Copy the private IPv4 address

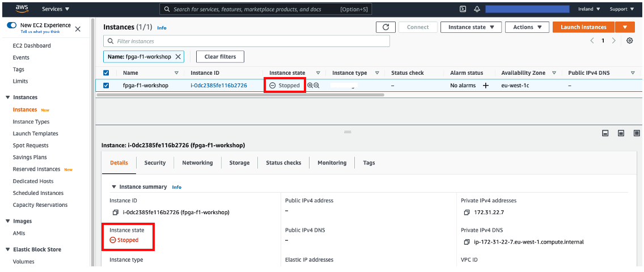467,212
